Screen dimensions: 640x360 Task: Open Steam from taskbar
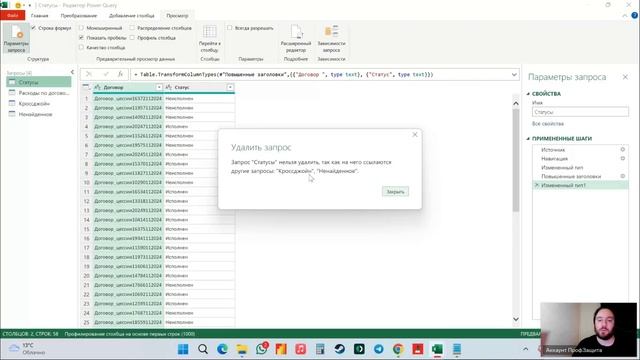click(340, 349)
